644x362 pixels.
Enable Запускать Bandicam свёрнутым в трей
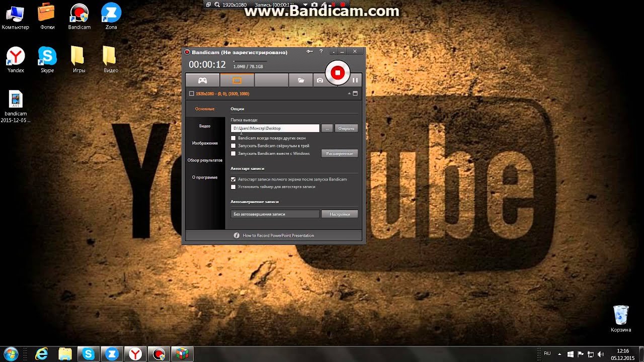233,146
